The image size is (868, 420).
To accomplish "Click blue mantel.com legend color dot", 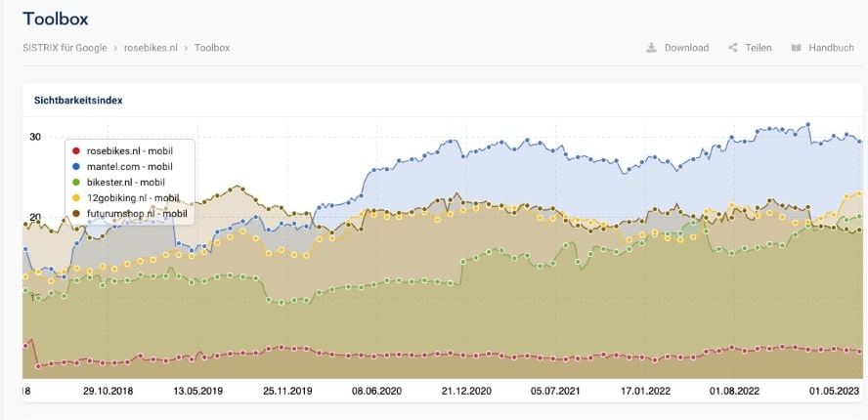I will pyautogui.click(x=76, y=166).
